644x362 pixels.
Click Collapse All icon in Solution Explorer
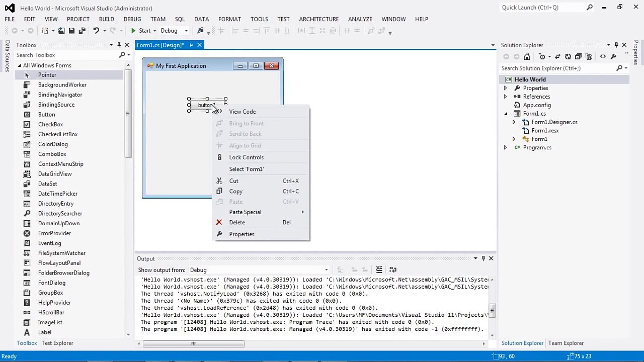[x=578, y=56]
